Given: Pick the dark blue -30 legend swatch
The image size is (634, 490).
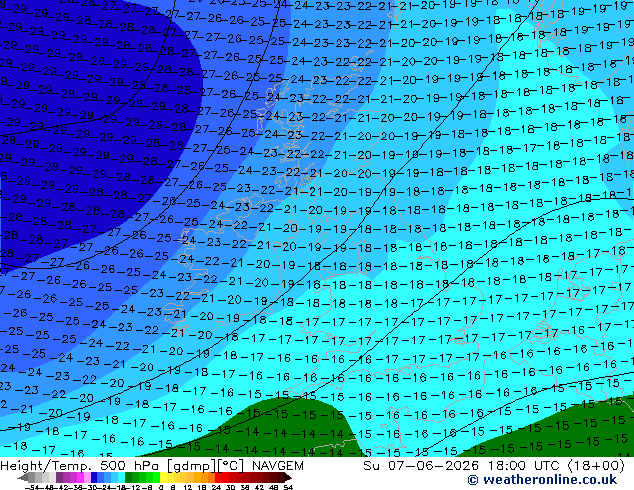Looking at the screenshot, I should pyautogui.click(x=94, y=477).
